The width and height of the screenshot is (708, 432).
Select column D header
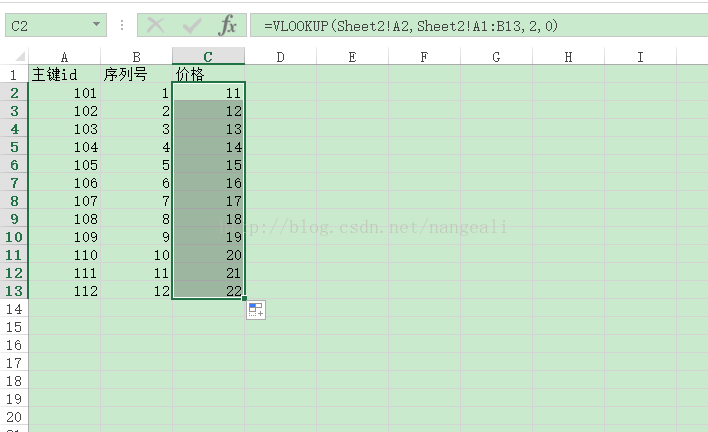click(280, 57)
